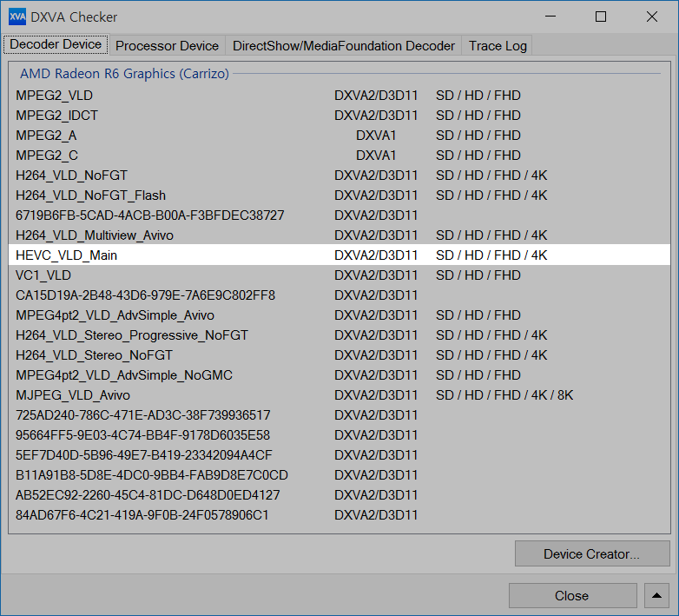Select the MJPEG_VLD_Avivo row
679x616 pixels.
click(339, 394)
